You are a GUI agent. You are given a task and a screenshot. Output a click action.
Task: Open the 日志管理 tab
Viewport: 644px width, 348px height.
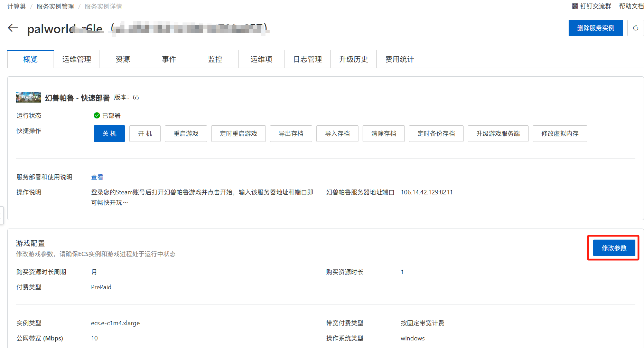point(307,59)
